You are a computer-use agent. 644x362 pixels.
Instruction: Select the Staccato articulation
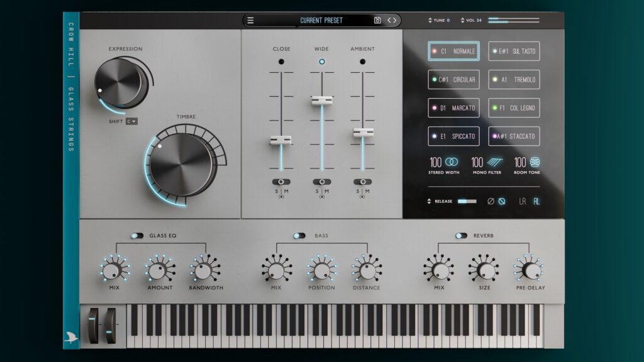point(514,136)
